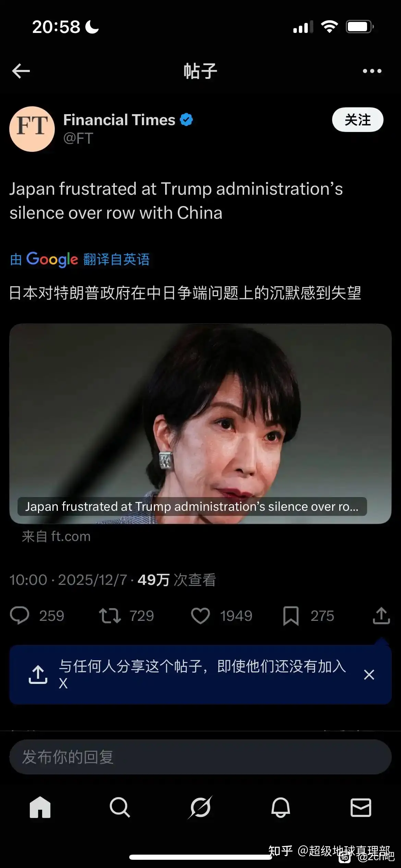Follow Financial Times with 关注 button
This screenshot has height=868, width=401.
tap(357, 120)
